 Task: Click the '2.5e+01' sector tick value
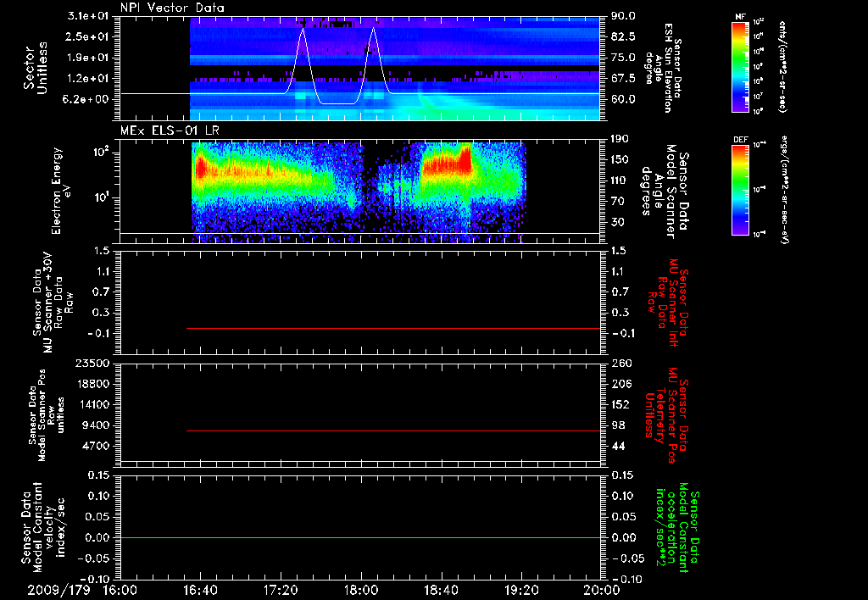pos(88,36)
